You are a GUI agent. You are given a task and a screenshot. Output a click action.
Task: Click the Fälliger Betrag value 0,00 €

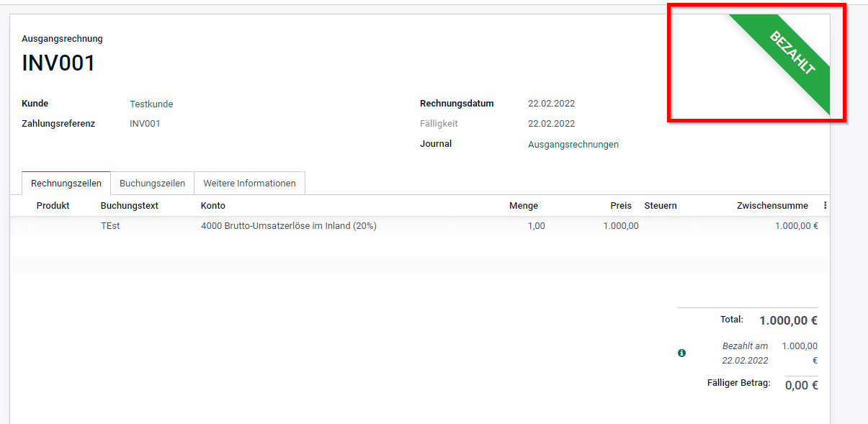pyautogui.click(x=802, y=385)
